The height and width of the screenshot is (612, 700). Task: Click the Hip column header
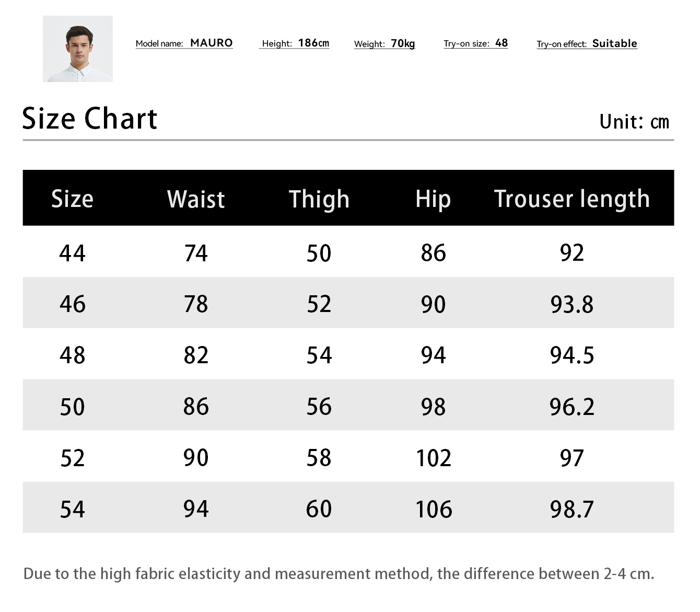(x=433, y=200)
